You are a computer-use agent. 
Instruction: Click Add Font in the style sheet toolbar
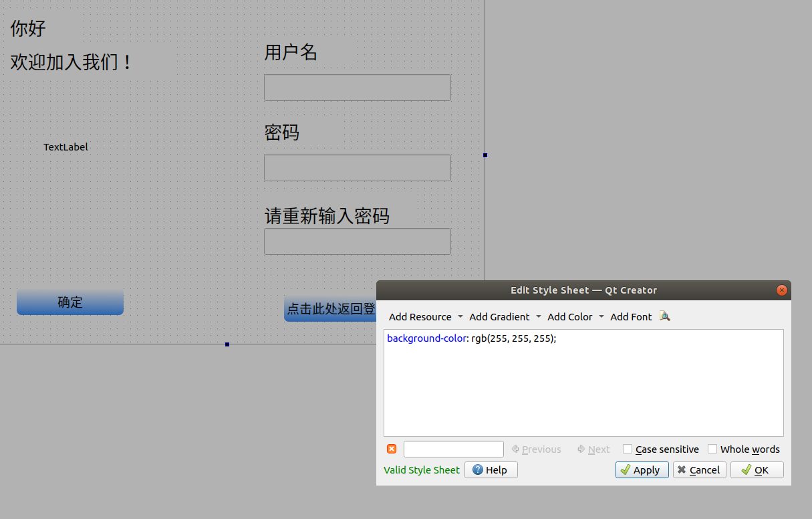[631, 317]
